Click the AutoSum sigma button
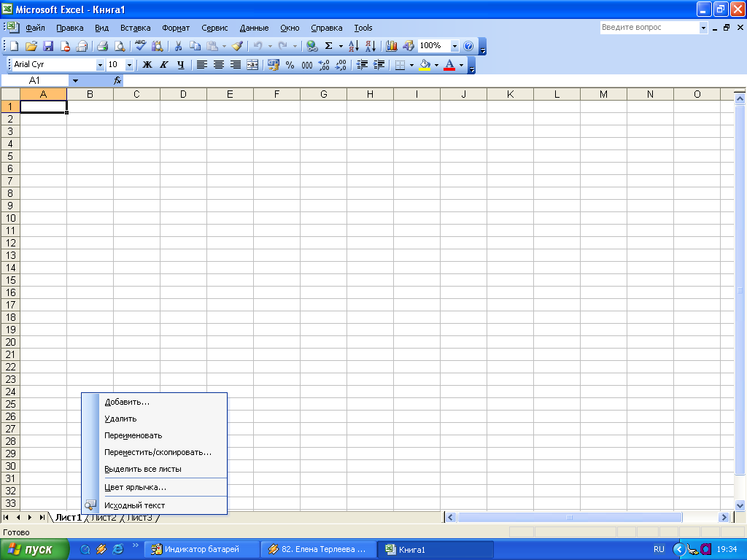This screenshot has width=747, height=560. 329,46
